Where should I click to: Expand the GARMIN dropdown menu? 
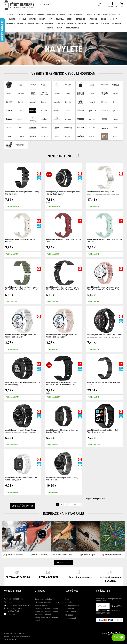[x=13, y=19]
